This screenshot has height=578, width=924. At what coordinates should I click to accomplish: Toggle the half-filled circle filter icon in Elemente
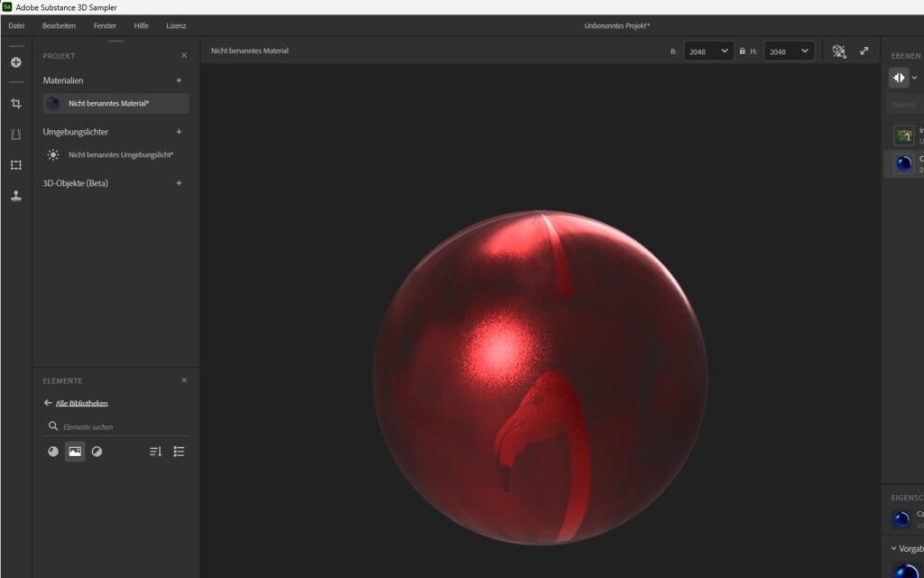(x=97, y=452)
